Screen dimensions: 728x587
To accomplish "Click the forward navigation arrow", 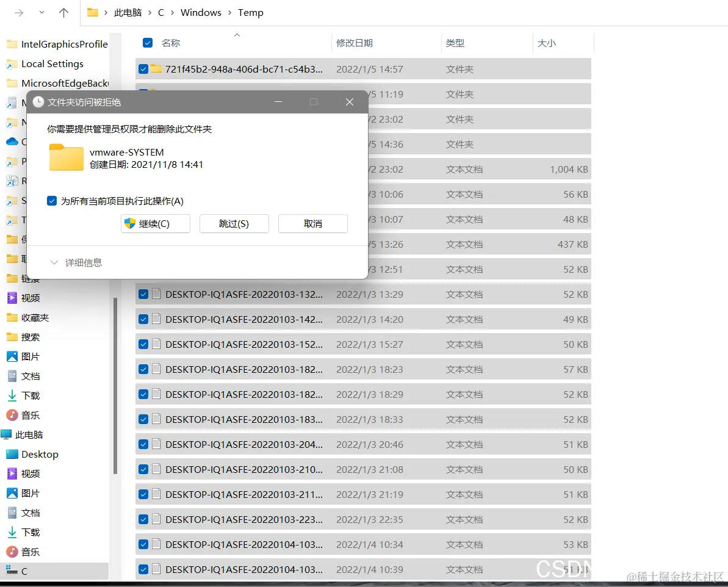I will 19,13.
